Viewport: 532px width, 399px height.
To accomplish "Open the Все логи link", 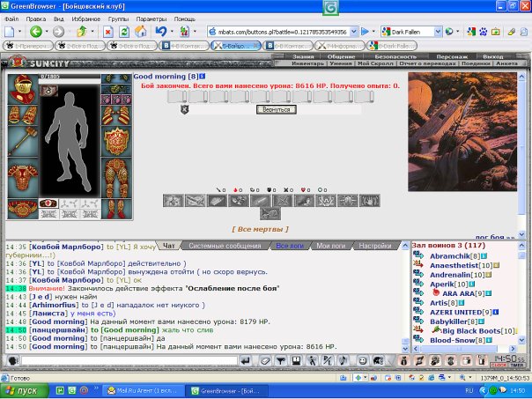I will pyautogui.click(x=290, y=246).
